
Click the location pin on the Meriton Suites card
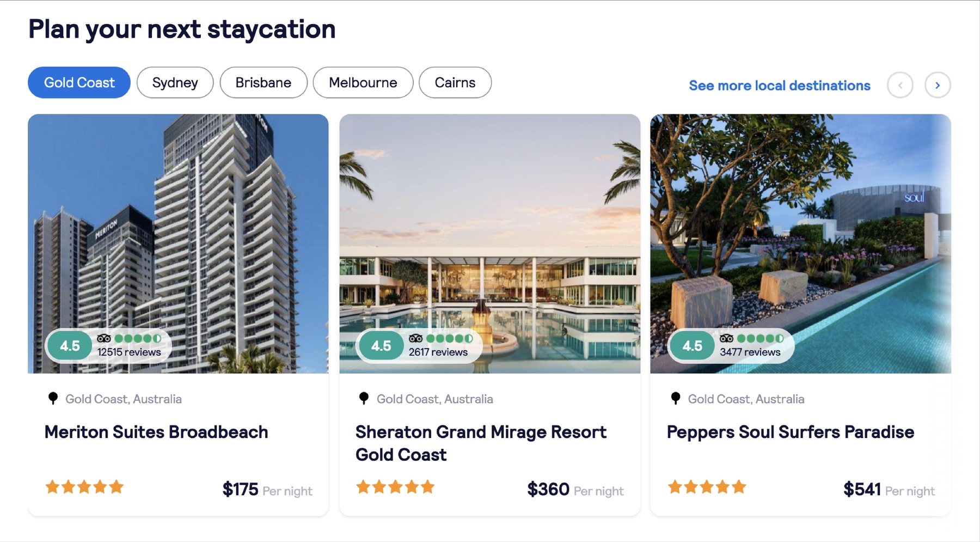pyautogui.click(x=53, y=398)
